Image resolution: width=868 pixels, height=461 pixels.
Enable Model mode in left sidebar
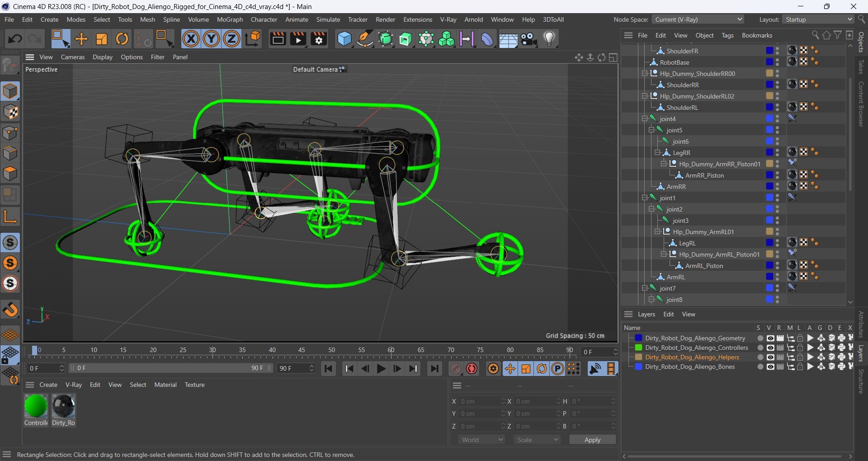click(10, 91)
